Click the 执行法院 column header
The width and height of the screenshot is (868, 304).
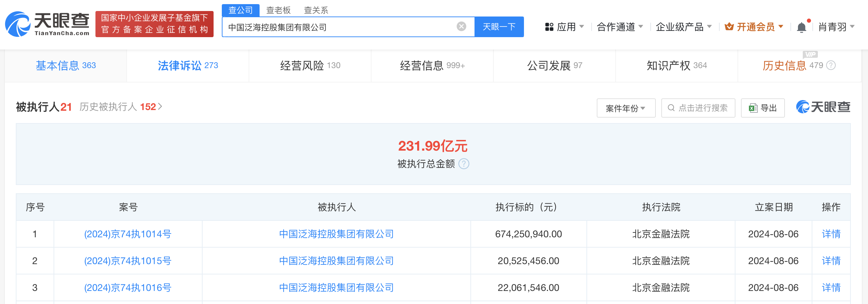tap(661, 207)
